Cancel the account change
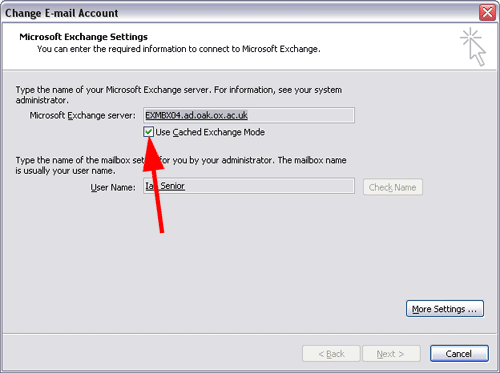 pos(459,353)
